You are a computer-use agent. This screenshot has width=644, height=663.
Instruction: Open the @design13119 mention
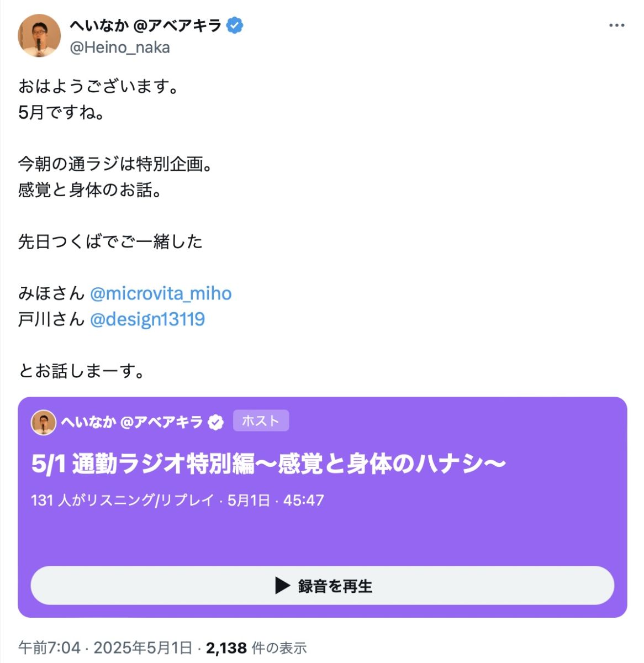click(147, 319)
